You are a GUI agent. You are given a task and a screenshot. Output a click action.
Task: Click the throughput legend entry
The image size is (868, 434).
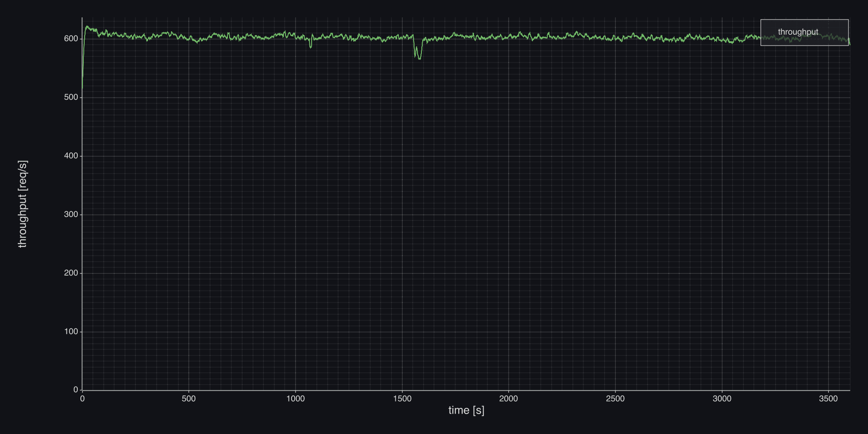(x=798, y=32)
